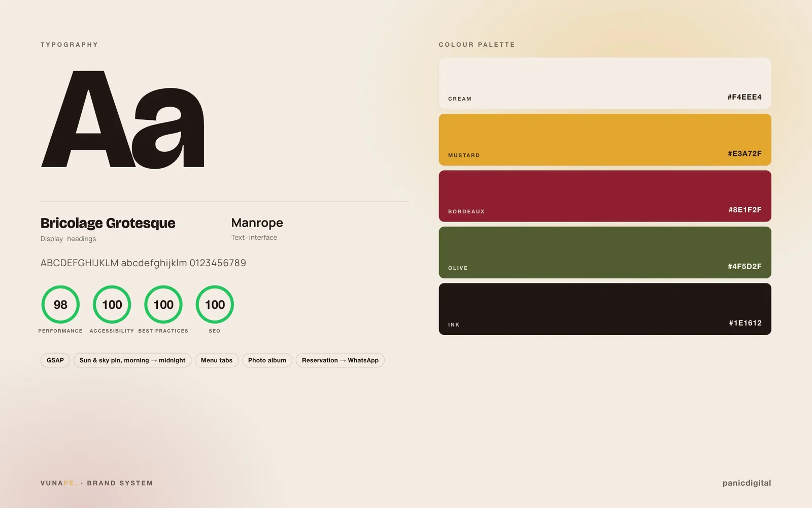Click the #F4EEE4 hex code text
Viewport: 812px width, 508px height.
pyautogui.click(x=745, y=97)
